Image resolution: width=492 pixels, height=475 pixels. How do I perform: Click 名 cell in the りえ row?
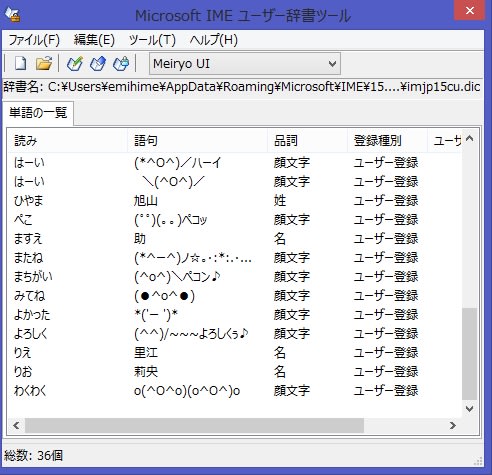coord(280,353)
